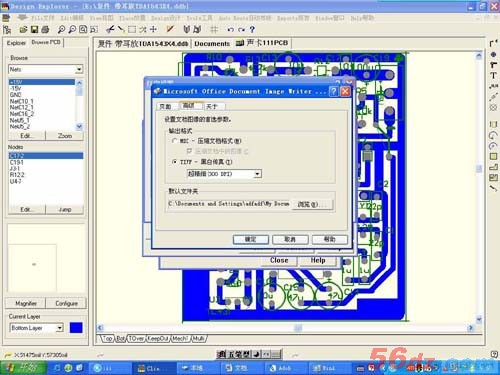Click the confirm OK button in dialog
This screenshot has height=375, width=500.
[251, 239]
